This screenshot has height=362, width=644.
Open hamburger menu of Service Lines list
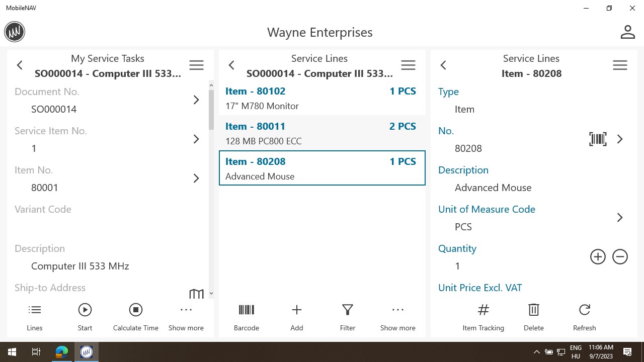pyautogui.click(x=408, y=65)
